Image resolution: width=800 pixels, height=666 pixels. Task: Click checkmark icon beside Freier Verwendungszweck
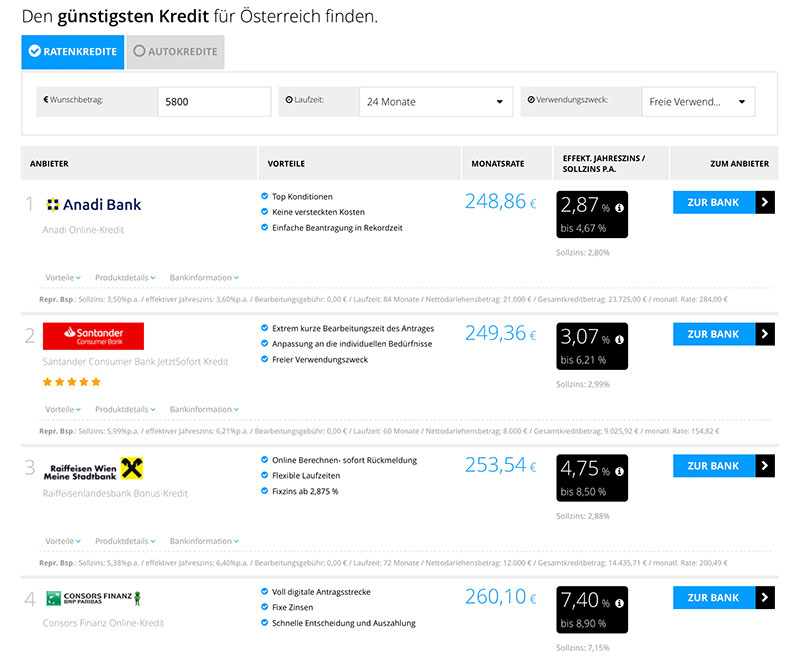tap(264, 359)
